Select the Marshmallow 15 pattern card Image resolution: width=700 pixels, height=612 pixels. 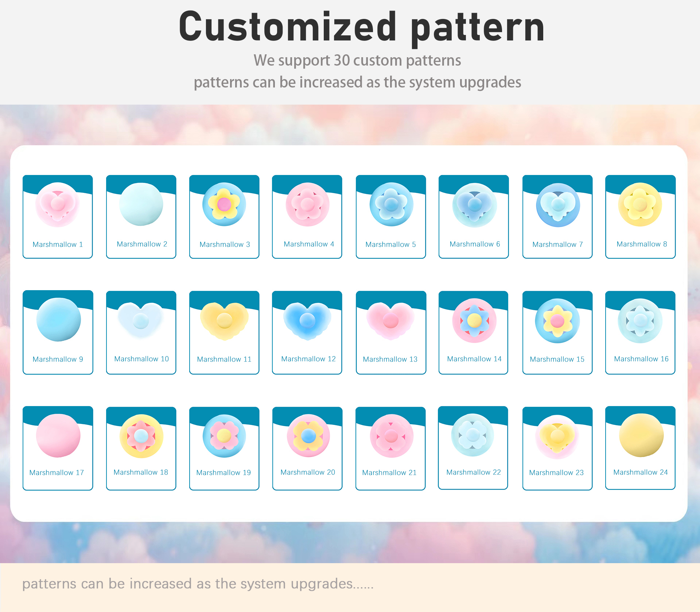[x=557, y=332]
